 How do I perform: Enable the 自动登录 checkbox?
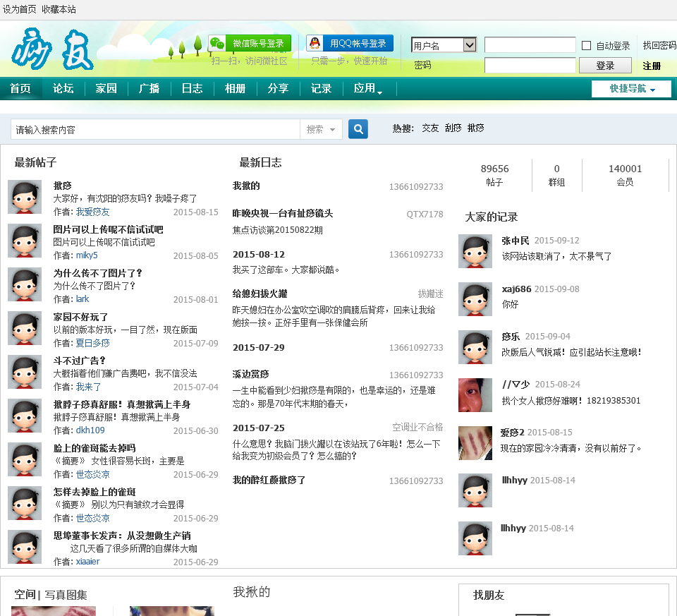click(586, 46)
